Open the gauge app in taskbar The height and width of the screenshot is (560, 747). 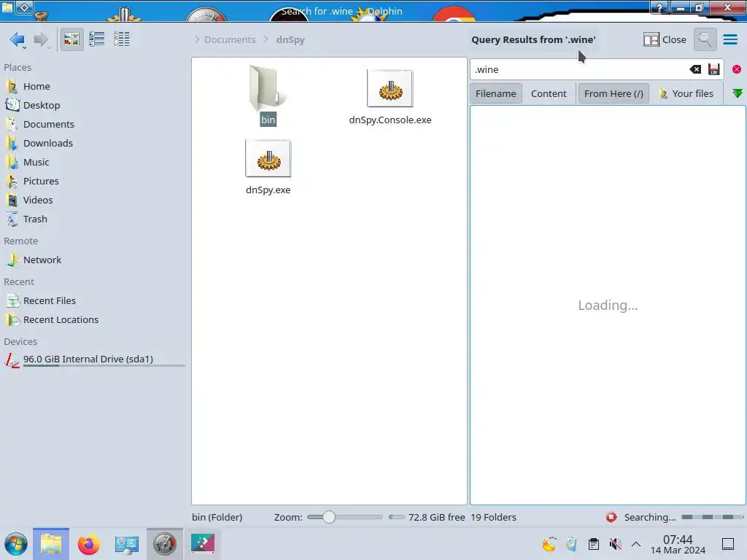click(x=165, y=544)
